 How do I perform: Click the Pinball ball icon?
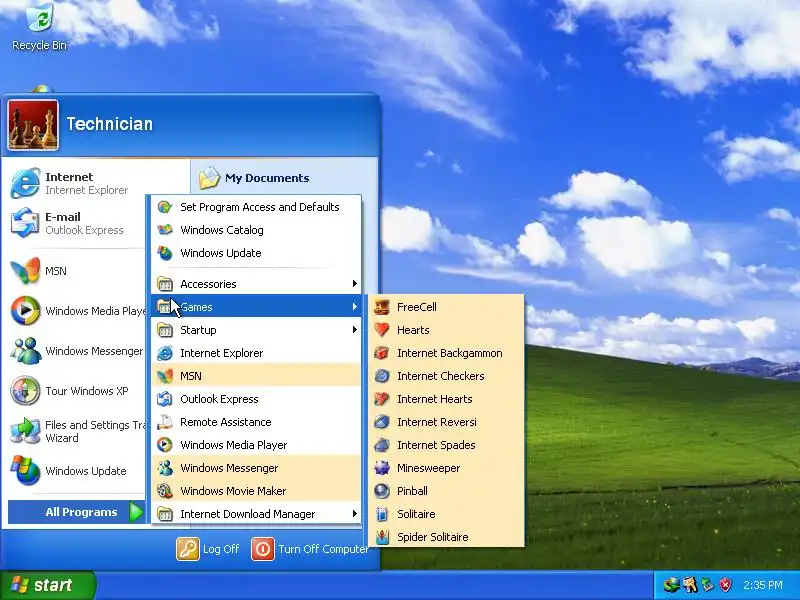(x=382, y=491)
